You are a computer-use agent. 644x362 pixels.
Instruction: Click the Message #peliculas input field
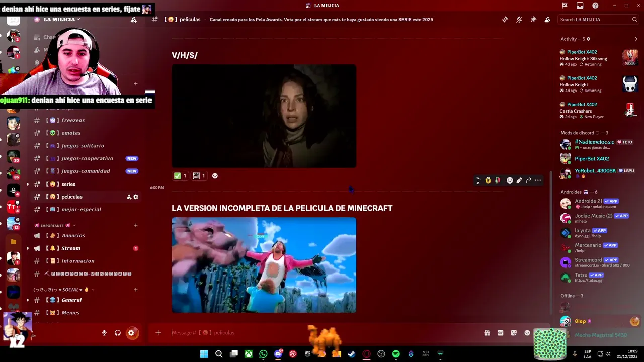(322, 333)
